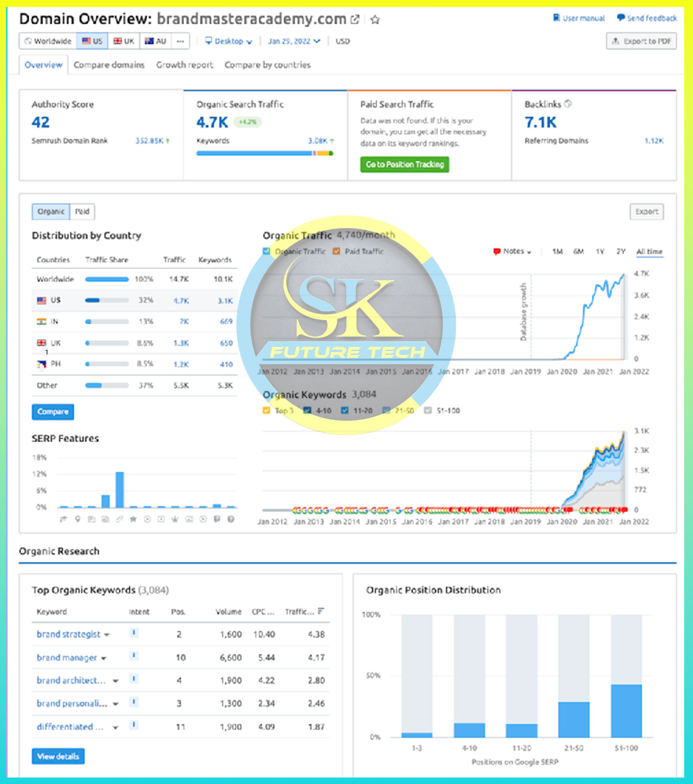Open the Growth report tab
Image resolution: width=693 pixels, height=784 pixels.
[184, 65]
